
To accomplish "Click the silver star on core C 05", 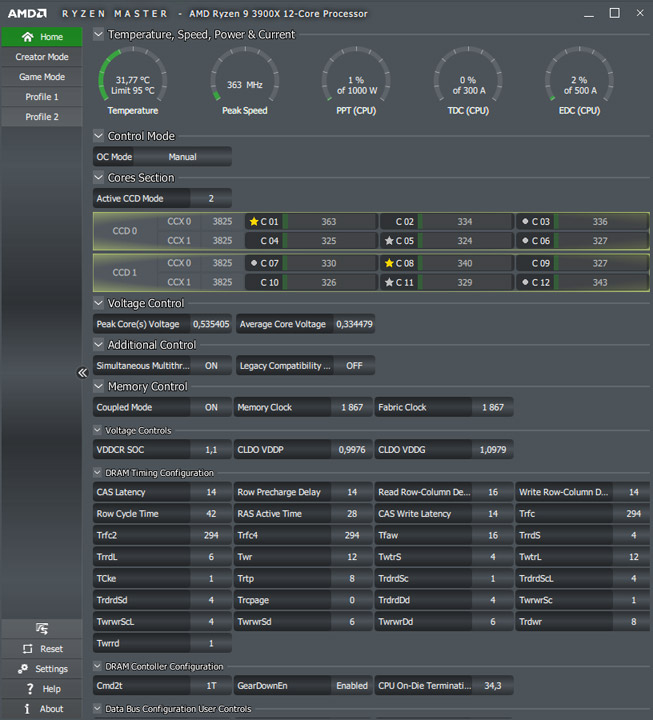I will [389, 241].
